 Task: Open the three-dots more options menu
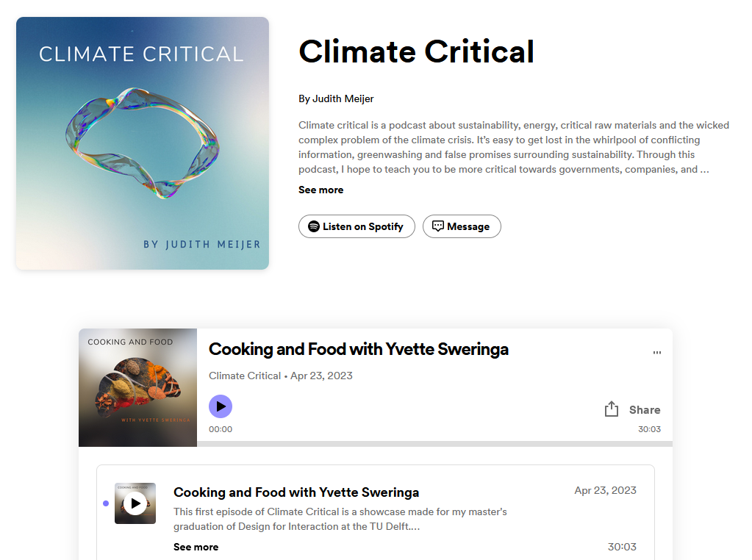[657, 353]
